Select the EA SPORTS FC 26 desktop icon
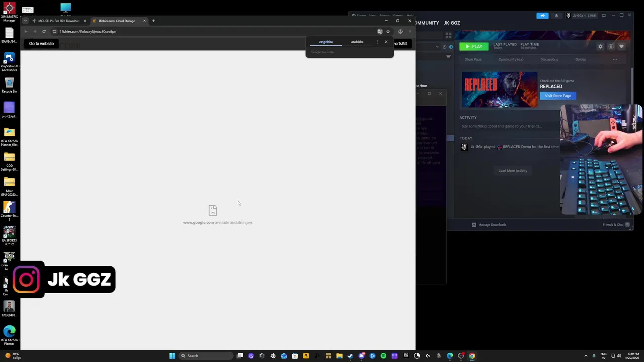 (x=9, y=236)
